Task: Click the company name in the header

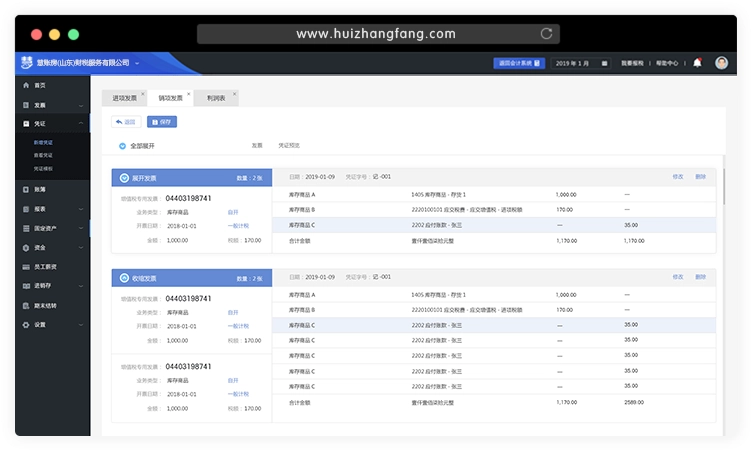Action: tap(83, 63)
